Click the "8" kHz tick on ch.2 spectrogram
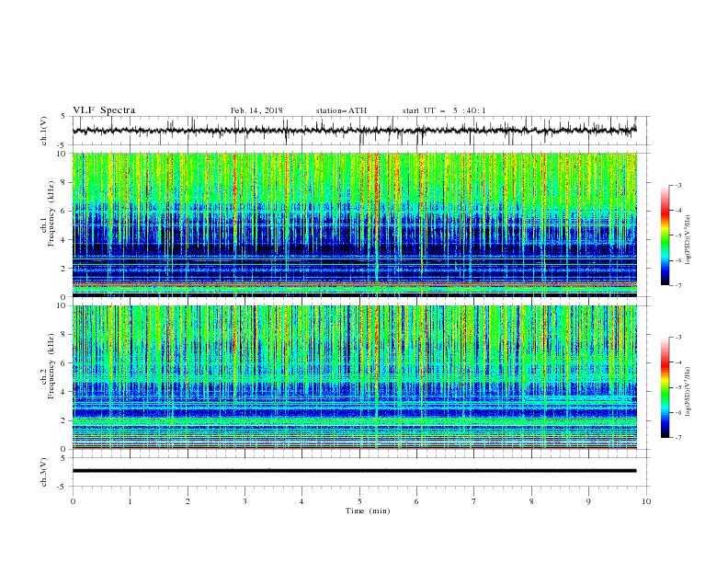 (x=63, y=335)
